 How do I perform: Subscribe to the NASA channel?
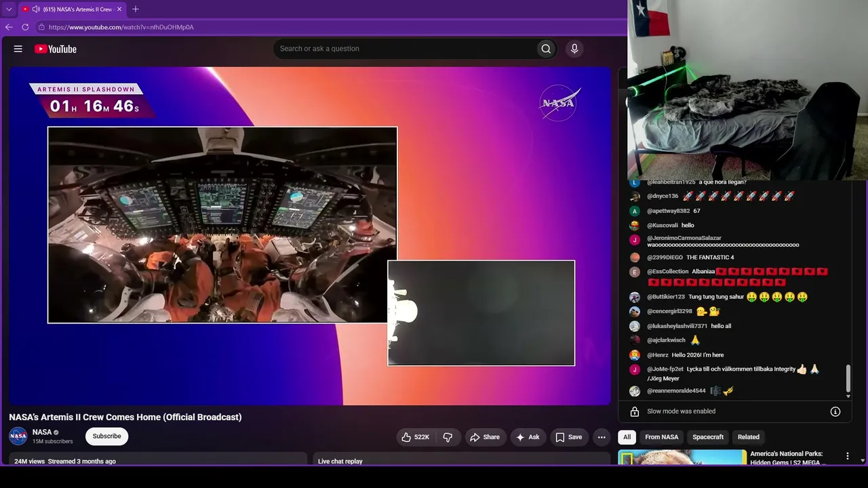tap(107, 436)
